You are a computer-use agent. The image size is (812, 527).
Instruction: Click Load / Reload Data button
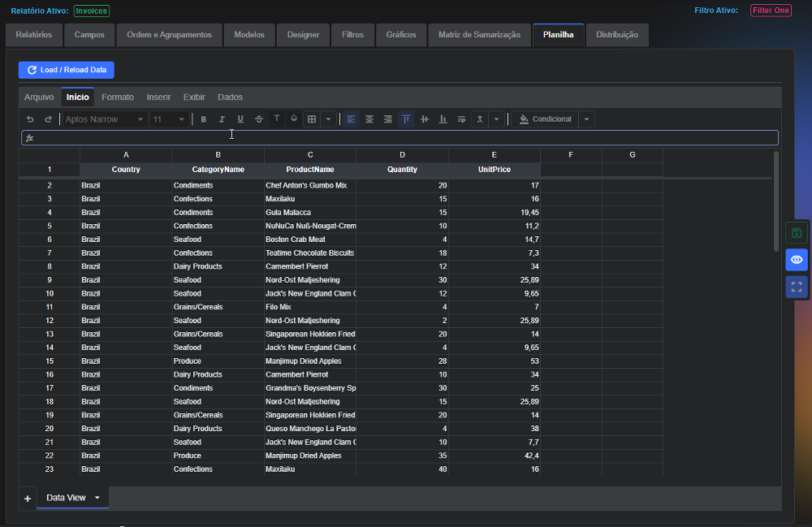click(67, 70)
